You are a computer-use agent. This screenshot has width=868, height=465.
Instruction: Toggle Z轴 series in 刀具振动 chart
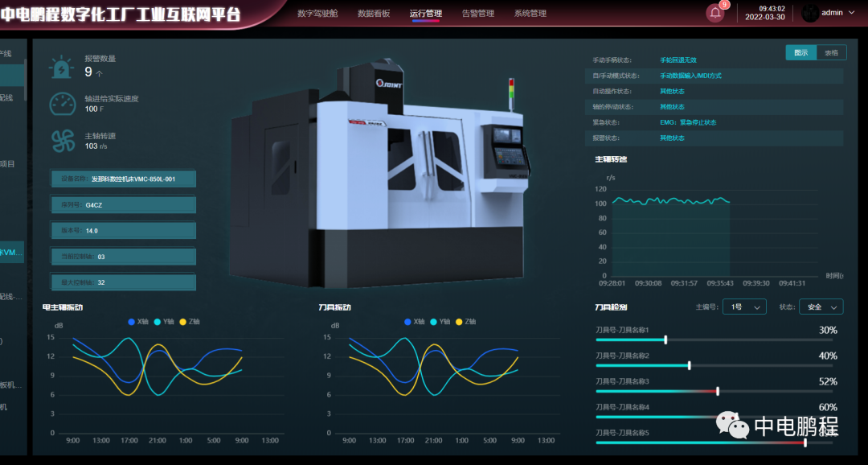click(x=465, y=322)
